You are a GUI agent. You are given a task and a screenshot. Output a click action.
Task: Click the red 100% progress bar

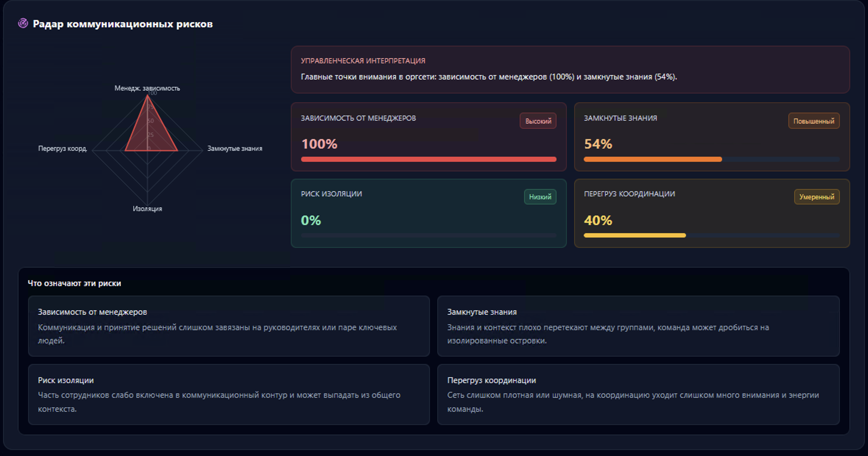point(428,159)
